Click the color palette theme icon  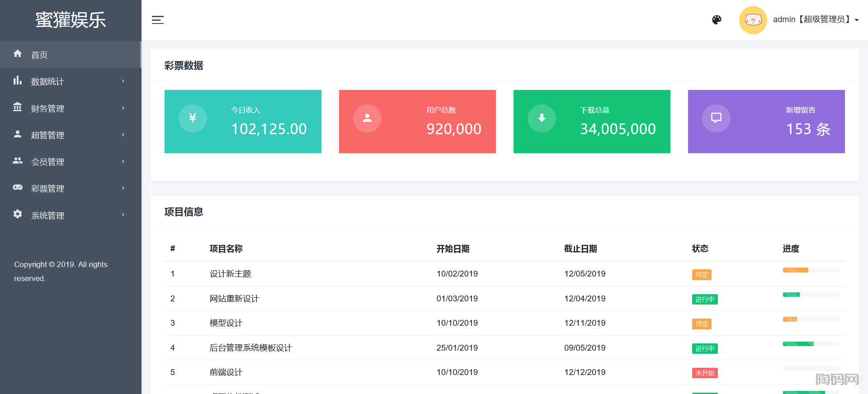click(717, 20)
